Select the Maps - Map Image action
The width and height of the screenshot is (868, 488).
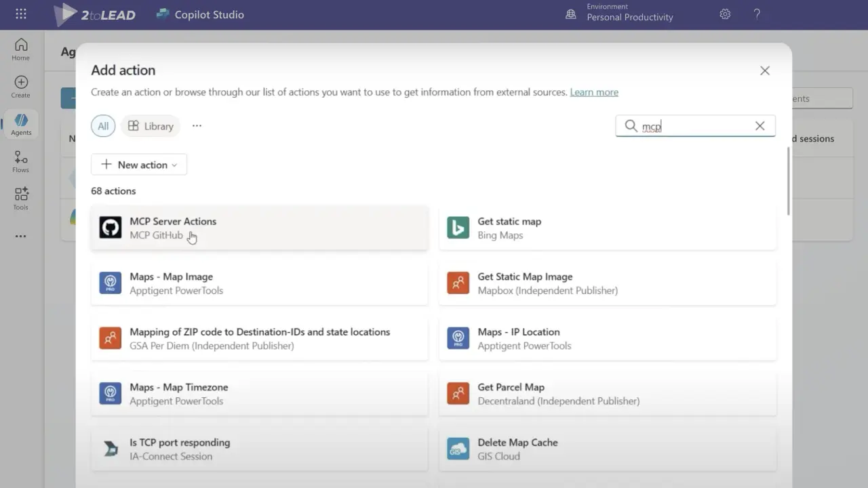click(260, 283)
